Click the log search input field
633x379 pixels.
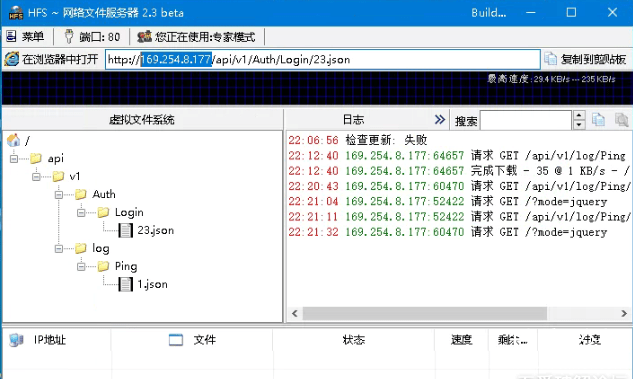point(526,120)
